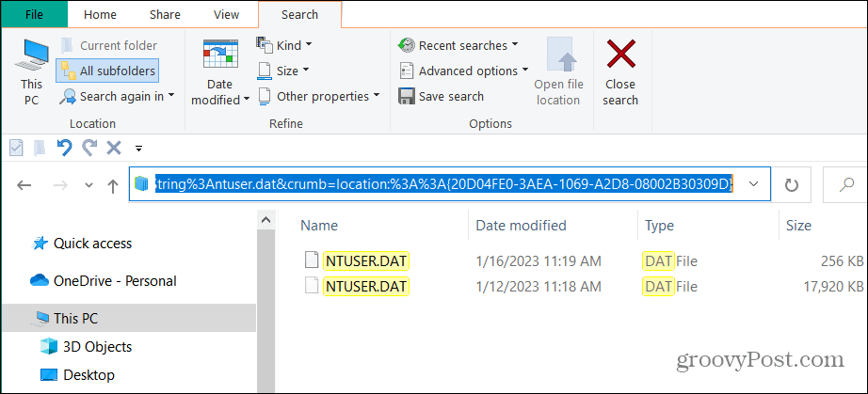Click the Redo arrow in quick toolbar
This screenshot has width=868, height=394.
click(89, 147)
